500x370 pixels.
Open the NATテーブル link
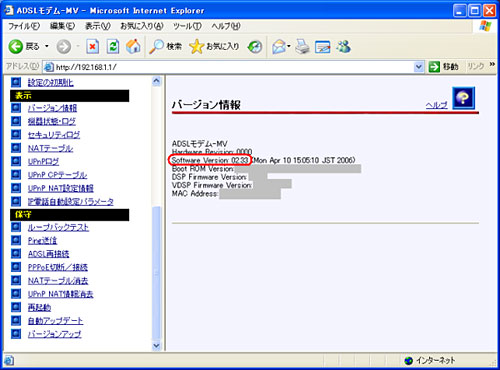(x=50, y=148)
